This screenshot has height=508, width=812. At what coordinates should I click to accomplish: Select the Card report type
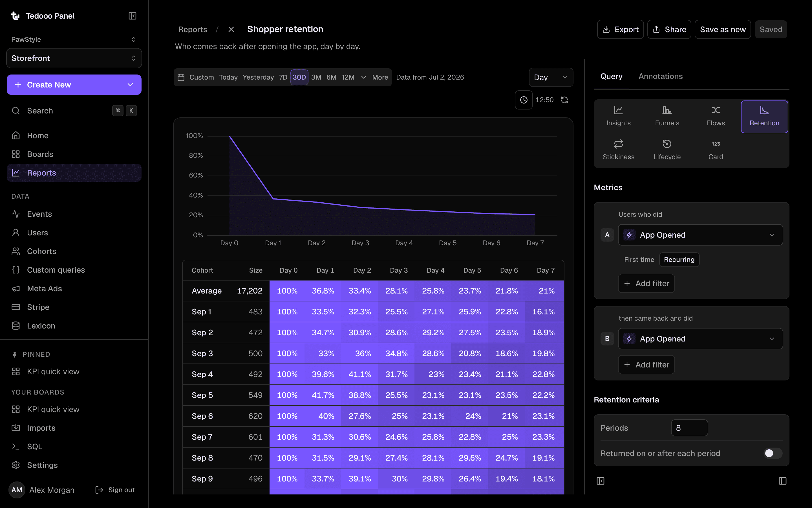tap(716, 150)
